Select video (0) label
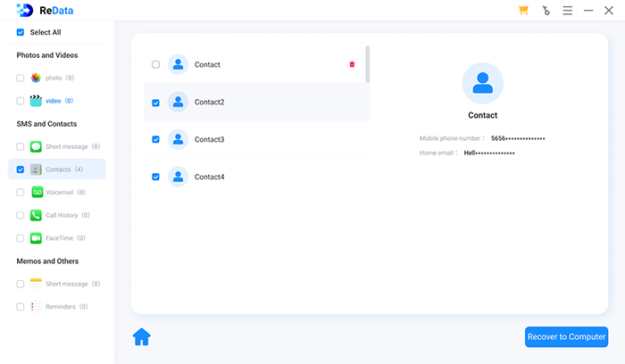Viewport: 625px width, 364px height. 60,101
